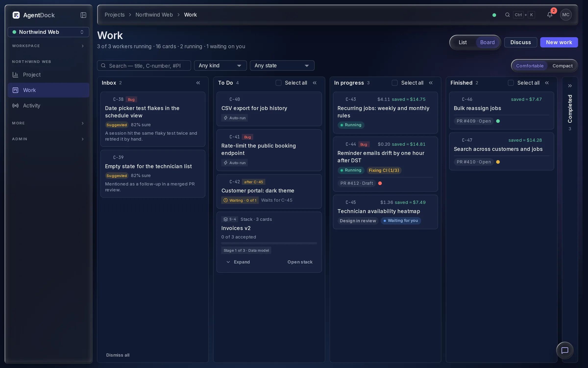
Task: Expand the MORE sidebar section
Action: (49, 123)
